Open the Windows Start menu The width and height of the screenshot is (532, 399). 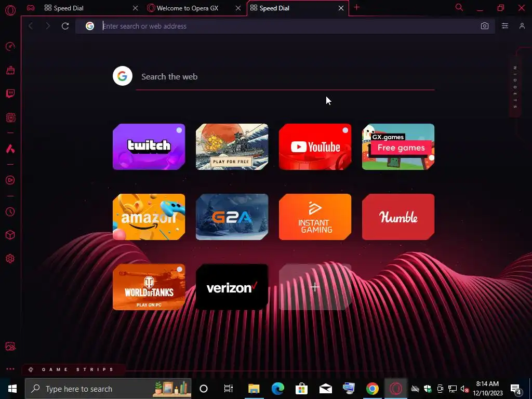[12, 389]
